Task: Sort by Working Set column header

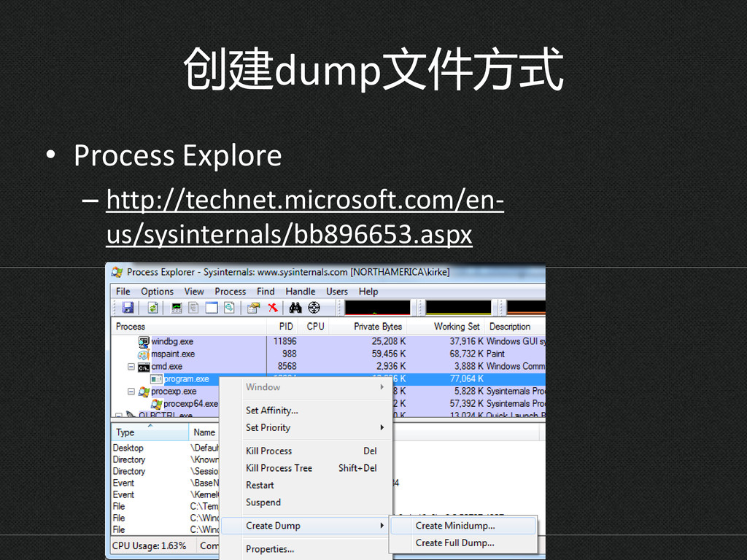Action: coord(446,327)
